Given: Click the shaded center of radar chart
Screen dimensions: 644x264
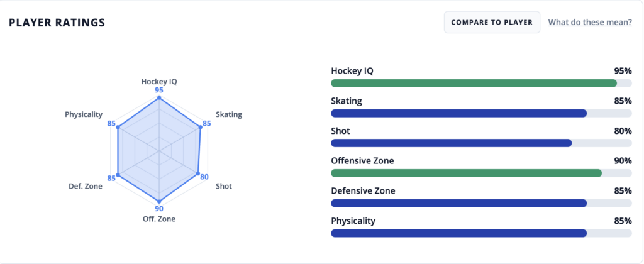Looking at the screenshot, I should tap(159, 151).
